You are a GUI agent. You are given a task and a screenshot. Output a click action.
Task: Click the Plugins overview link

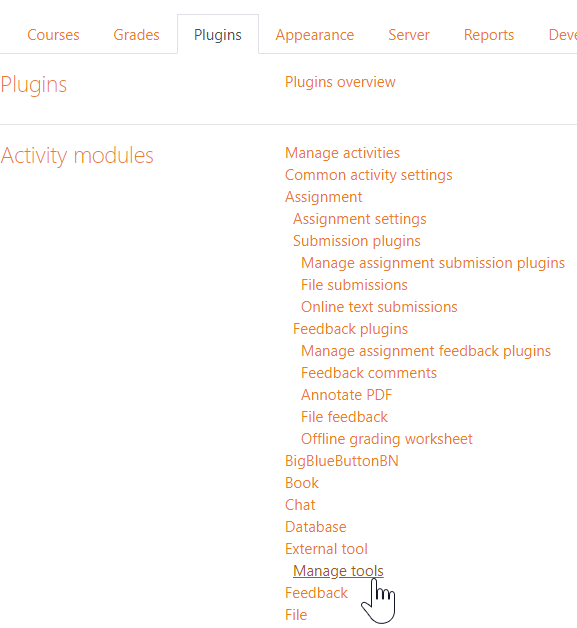click(340, 82)
